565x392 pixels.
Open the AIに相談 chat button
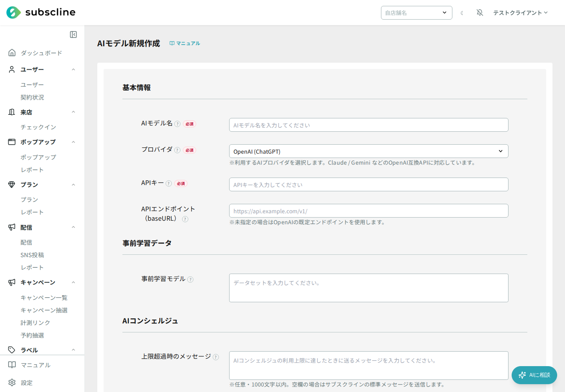(534, 375)
